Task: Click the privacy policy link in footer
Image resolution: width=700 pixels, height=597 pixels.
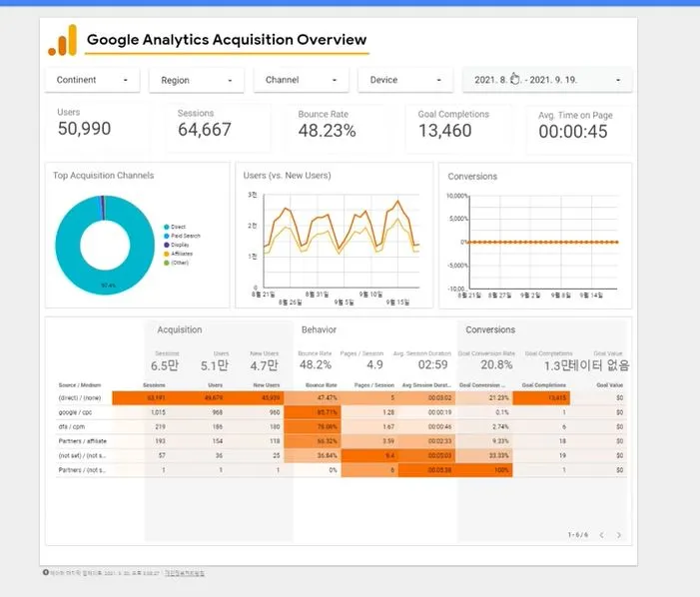Action: pyautogui.click(x=185, y=573)
